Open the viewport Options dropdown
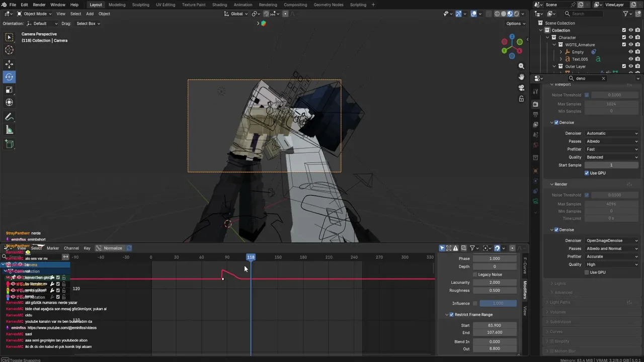Screen dimensions: 644x362 [x=515, y=24]
